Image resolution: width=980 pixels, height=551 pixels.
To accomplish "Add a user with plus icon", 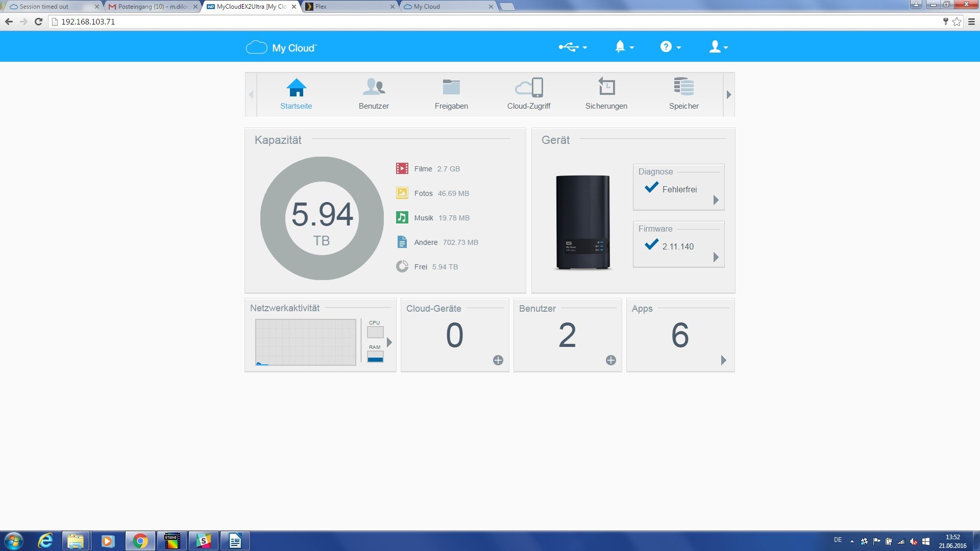I will pyautogui.click(x=611, y=360).
